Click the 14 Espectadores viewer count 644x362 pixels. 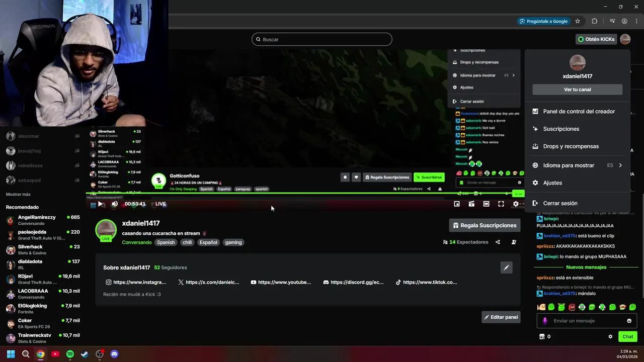point(465,242)
